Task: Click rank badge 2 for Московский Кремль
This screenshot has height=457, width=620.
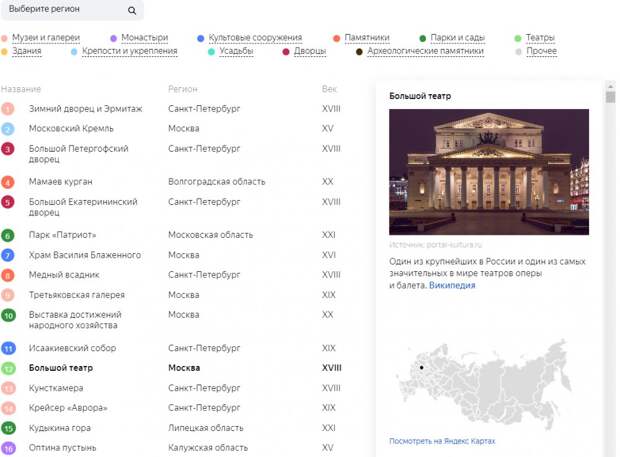Action: [x=8, y=128]
